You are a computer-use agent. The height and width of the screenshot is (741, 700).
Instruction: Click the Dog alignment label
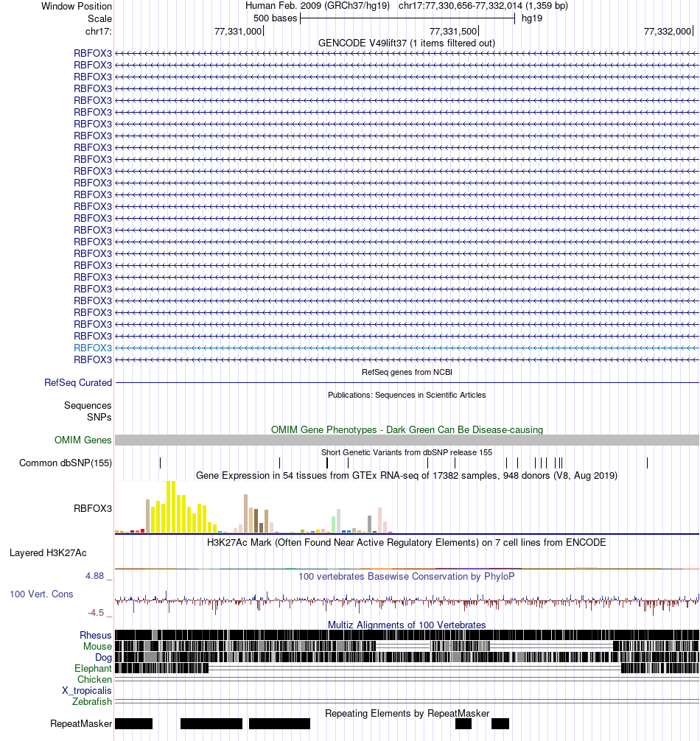tap(103, 657)
